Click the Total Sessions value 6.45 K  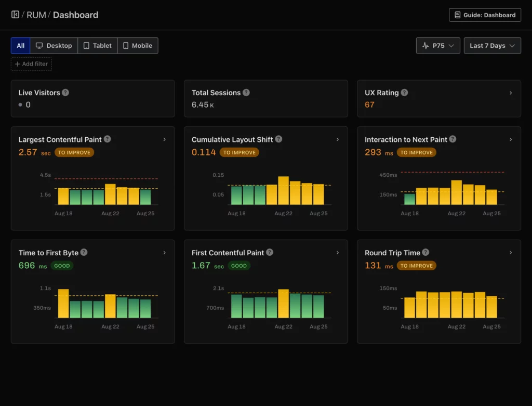pos(203,104)
